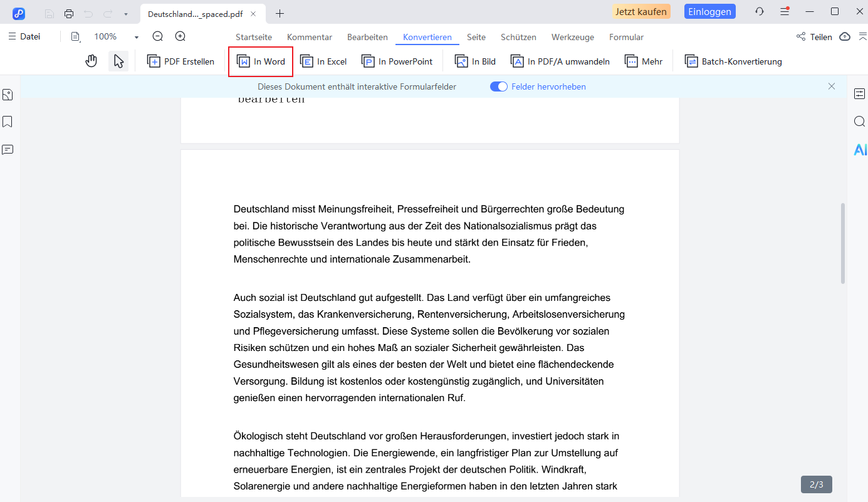Screen dimensions: 868x502
Task: Switch to the Kommentar tab
Action: pos(310,37)
